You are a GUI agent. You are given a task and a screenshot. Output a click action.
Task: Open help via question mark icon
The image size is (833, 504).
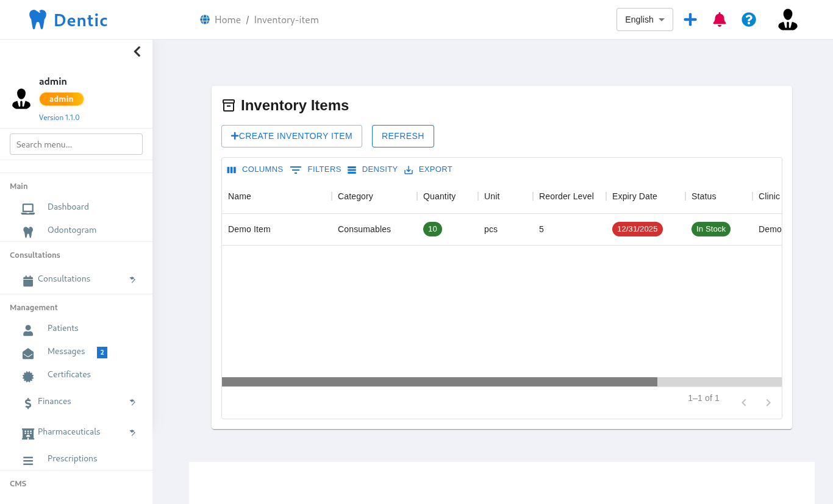tap(749, 20)
